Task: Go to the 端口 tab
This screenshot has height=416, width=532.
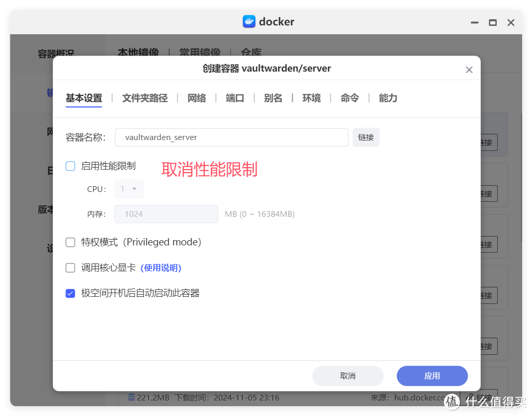Action: tap(235, 98)
